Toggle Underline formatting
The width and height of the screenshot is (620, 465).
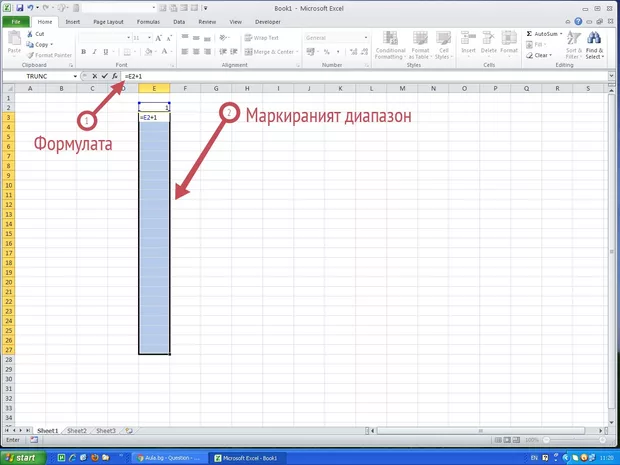pyautogui.click(x=106, y=52)
